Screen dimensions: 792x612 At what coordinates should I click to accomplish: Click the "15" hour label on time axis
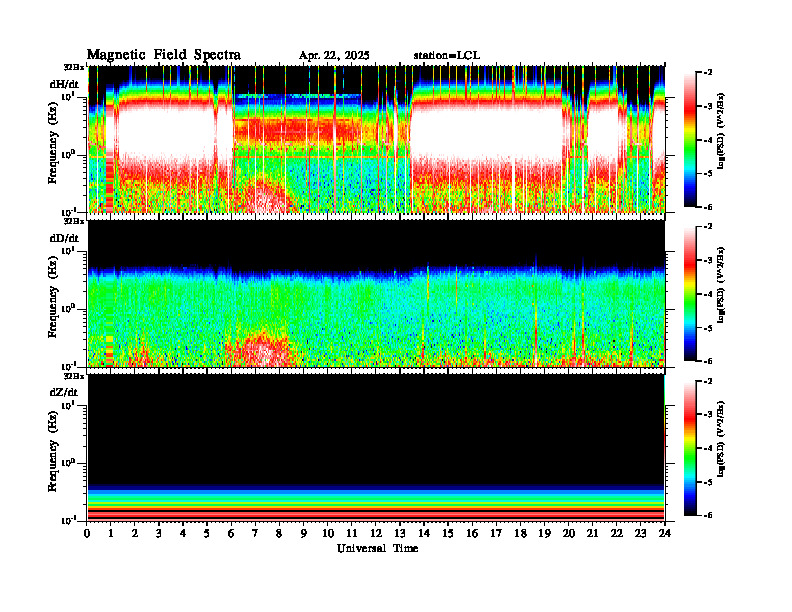pyautogui.click(x=448, y=533)
